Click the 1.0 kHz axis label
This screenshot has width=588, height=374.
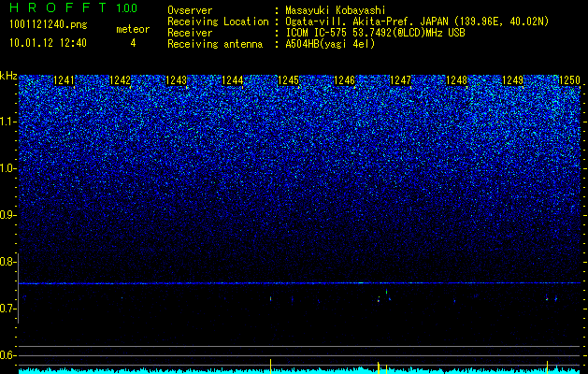point(7,169)
